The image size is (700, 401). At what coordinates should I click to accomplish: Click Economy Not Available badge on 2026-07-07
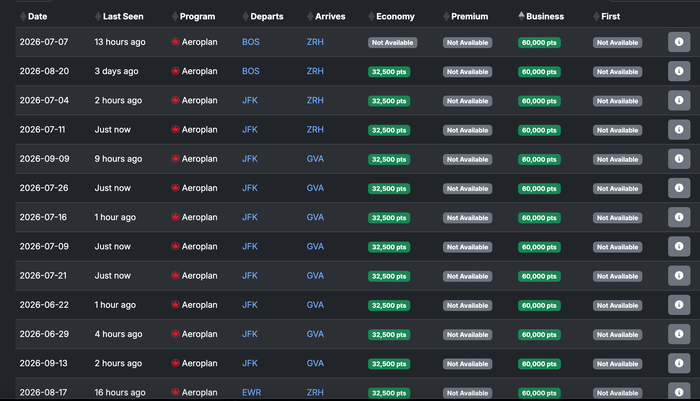(x=392, y=42)
